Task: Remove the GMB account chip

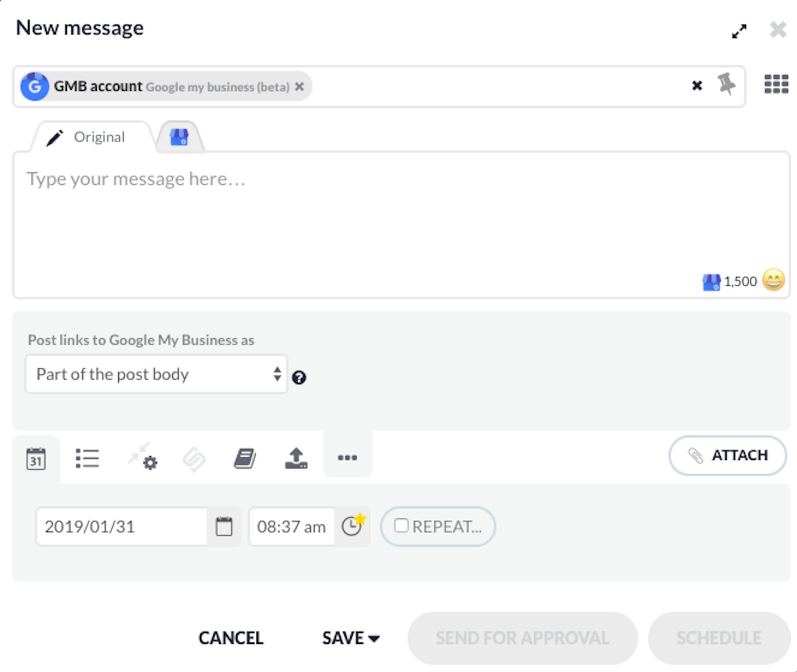Action: (x=299, y=86)
